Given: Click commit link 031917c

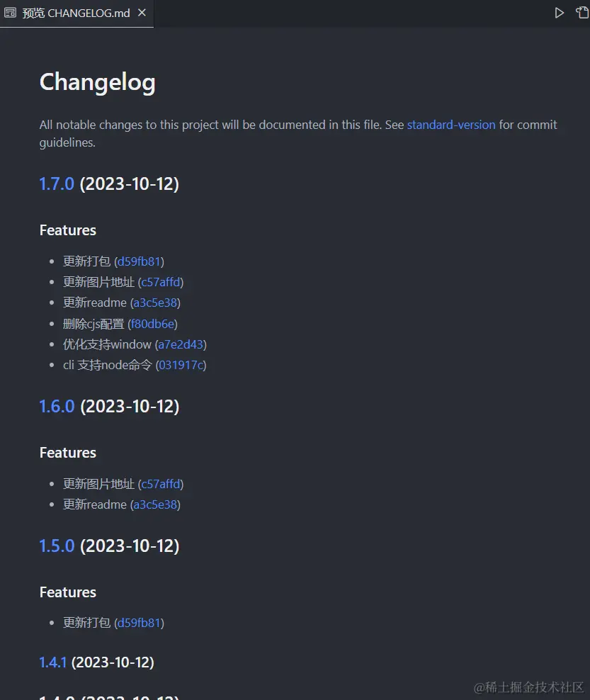Looking at the screenshot, I should pyautogui.click(x=181, y=365).
